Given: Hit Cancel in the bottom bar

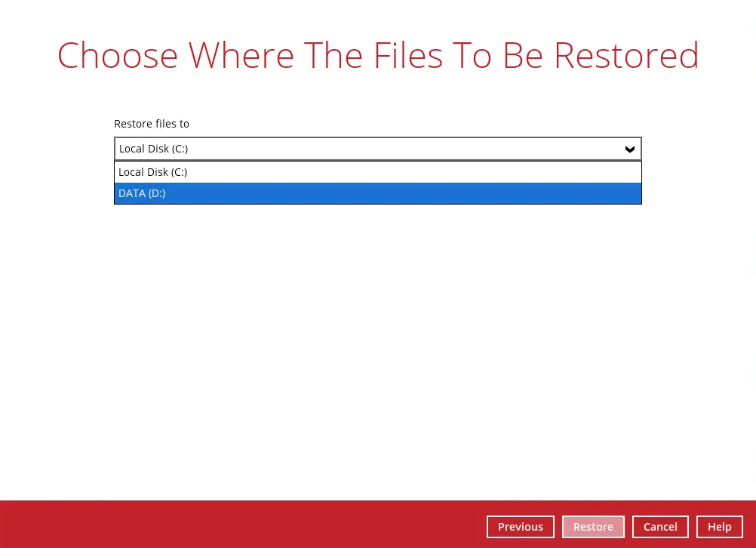Looking at the screenshot, I should coord(659,527).
